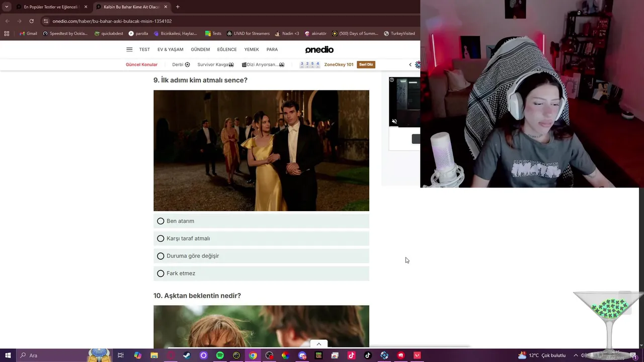Open weather widget '12°C Çok bulutlu'
The image size is (644, 362).
click(541, 355)
